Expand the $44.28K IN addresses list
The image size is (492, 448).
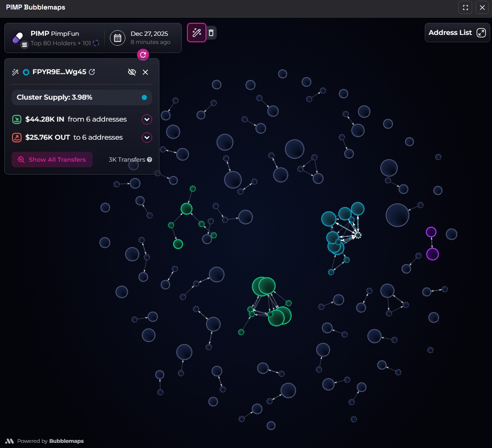[147, 119]
